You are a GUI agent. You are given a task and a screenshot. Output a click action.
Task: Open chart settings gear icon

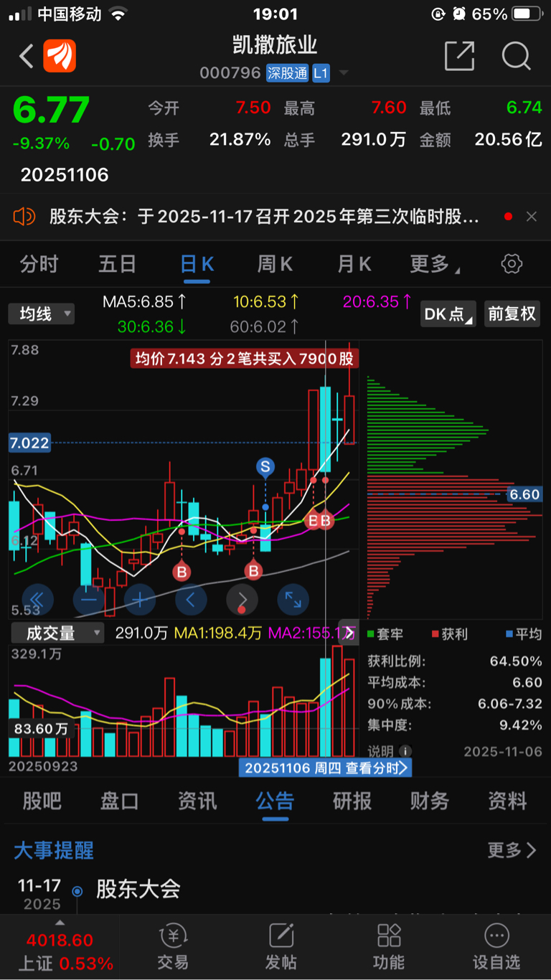tap(512, 264)
